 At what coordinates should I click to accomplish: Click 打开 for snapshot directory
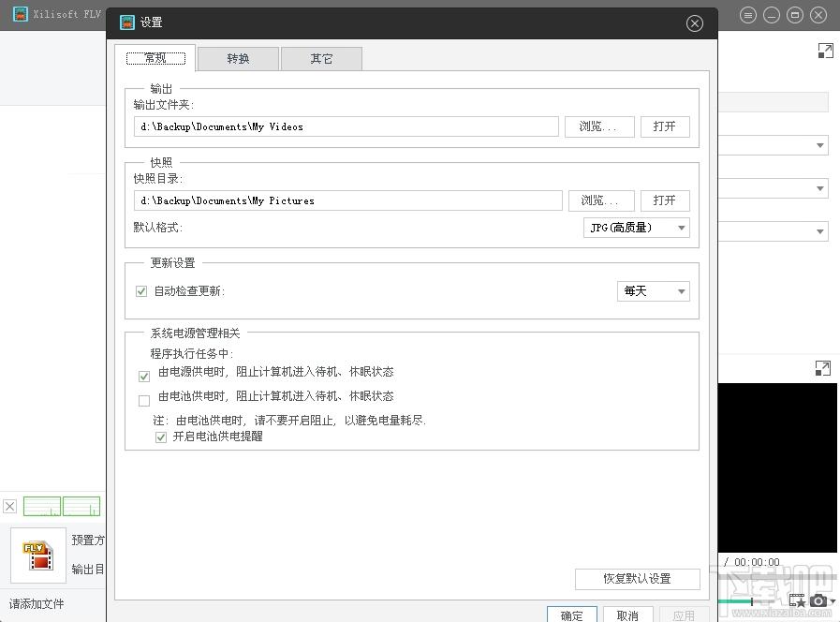click(665, 200)
